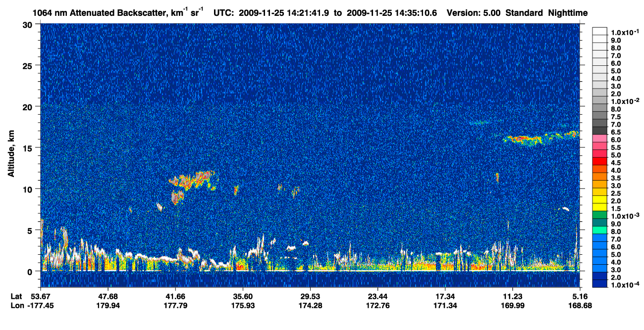Click the "Version: 5.00" text
The image size is (644, 330).
pyautogui.click(x=473, y=12)
